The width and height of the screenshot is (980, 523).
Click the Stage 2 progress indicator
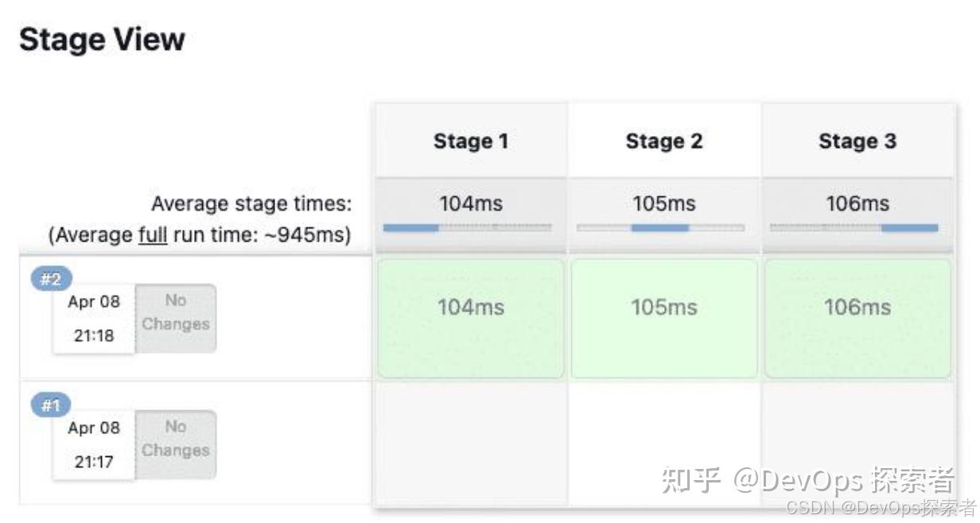pos(664,229)
